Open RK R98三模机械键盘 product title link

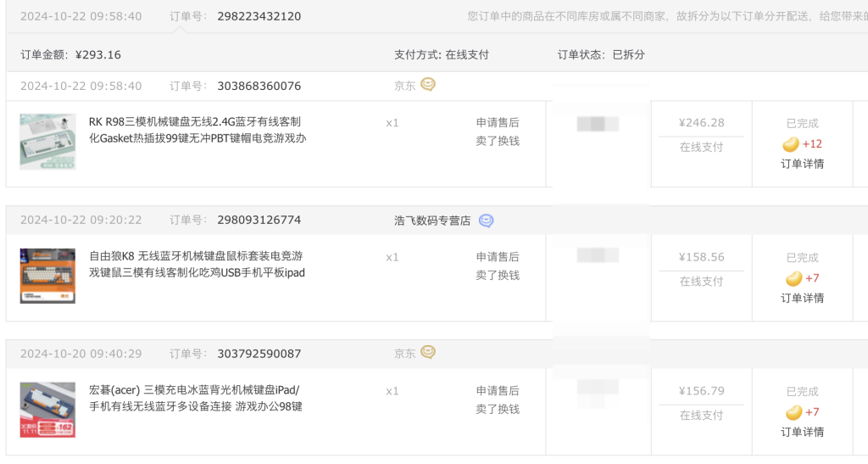click(198, 130)
